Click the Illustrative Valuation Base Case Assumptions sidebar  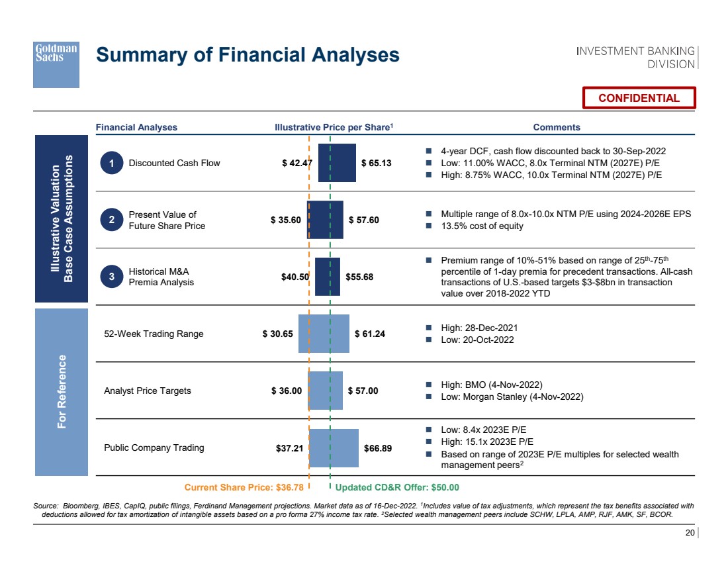pyautogui.click(x=61, y=220)
